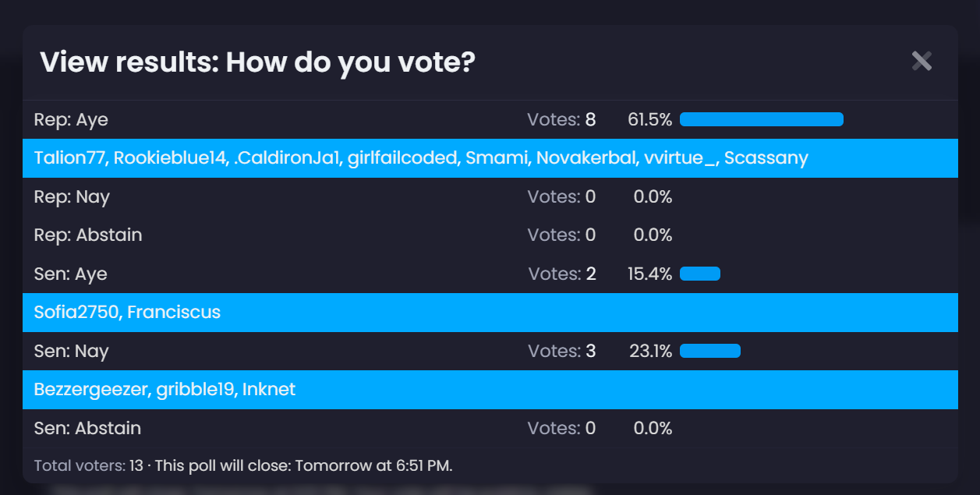The height and width of the screenshot is (495, 980).
Task: Click the Sofia2750, Franciscus voters row
Action: [127, 313]
